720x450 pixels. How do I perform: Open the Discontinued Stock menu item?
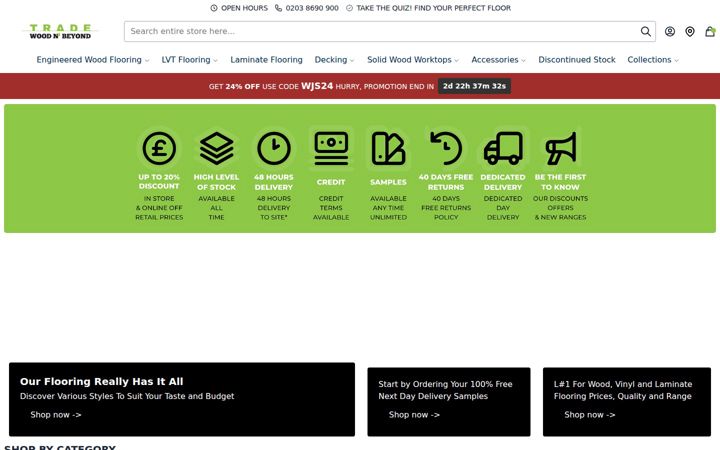point(577,60)
